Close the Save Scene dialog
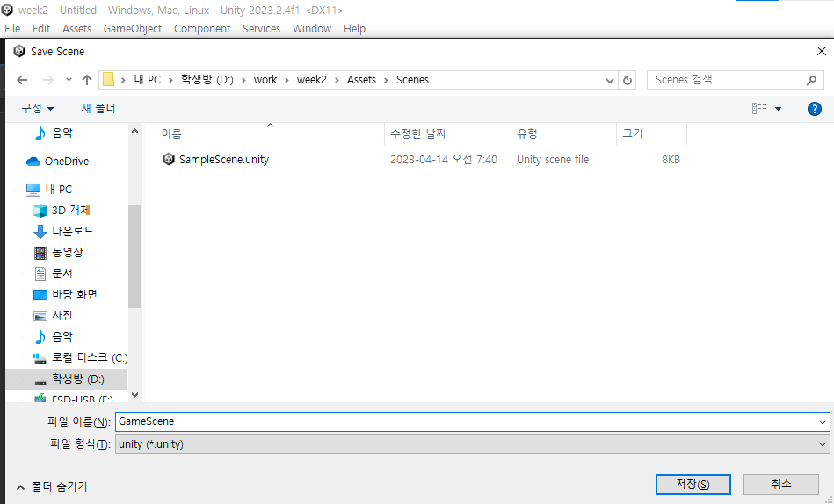834x504 pixels. coord(821,51)
